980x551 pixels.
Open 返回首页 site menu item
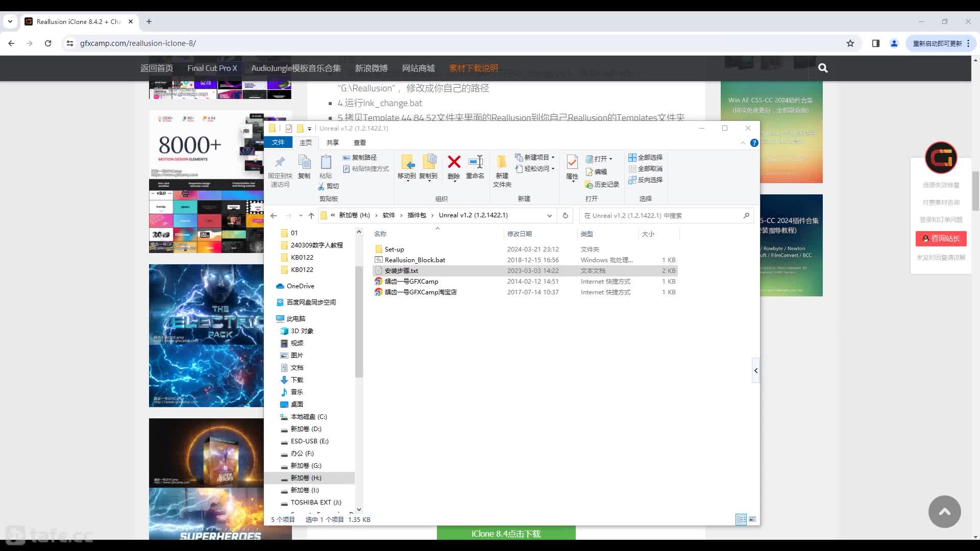pos(157,68)
